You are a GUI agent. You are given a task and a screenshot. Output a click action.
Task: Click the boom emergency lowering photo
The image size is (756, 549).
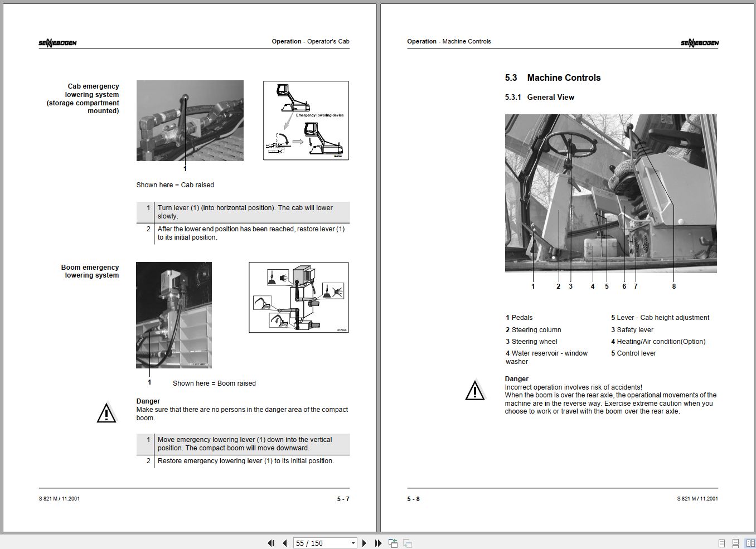click(x=174, y=315)
